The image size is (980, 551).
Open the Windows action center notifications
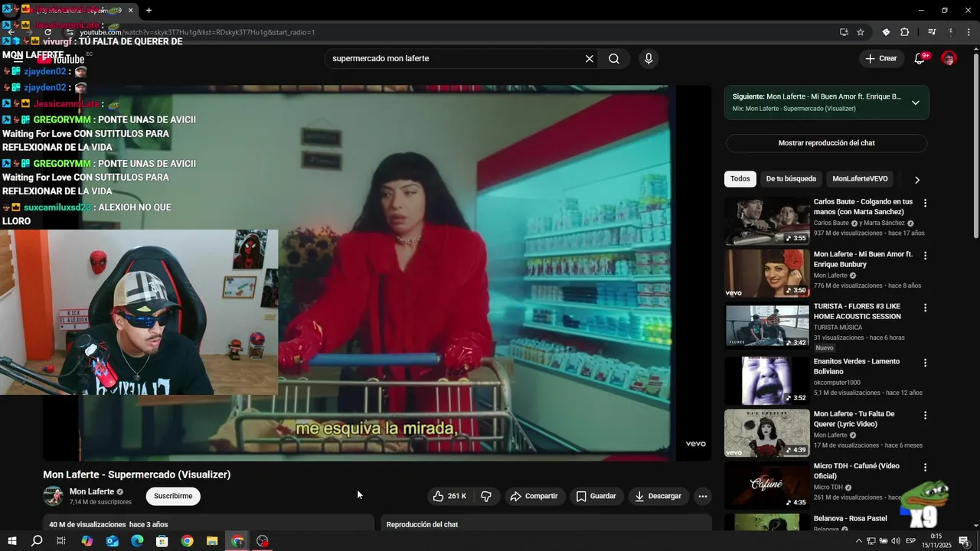pos(964,541)
